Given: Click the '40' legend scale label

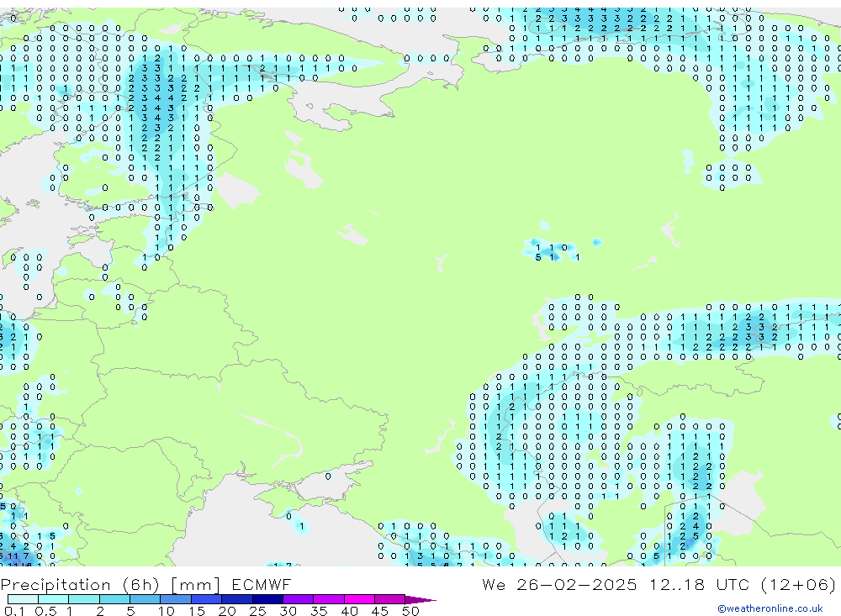Looking at the screenshot, I should tap(350, 611).
